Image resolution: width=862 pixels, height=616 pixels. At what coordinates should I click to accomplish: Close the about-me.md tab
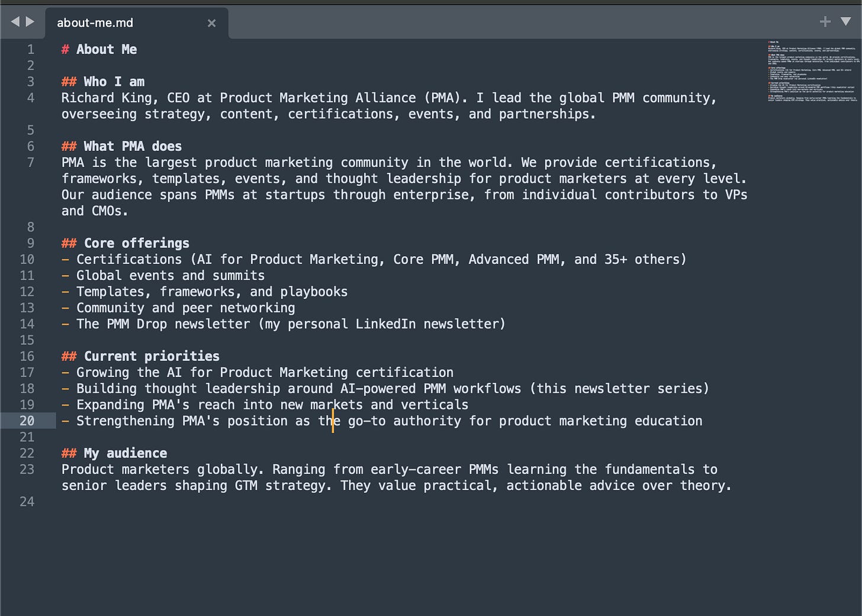click(211, 23)
